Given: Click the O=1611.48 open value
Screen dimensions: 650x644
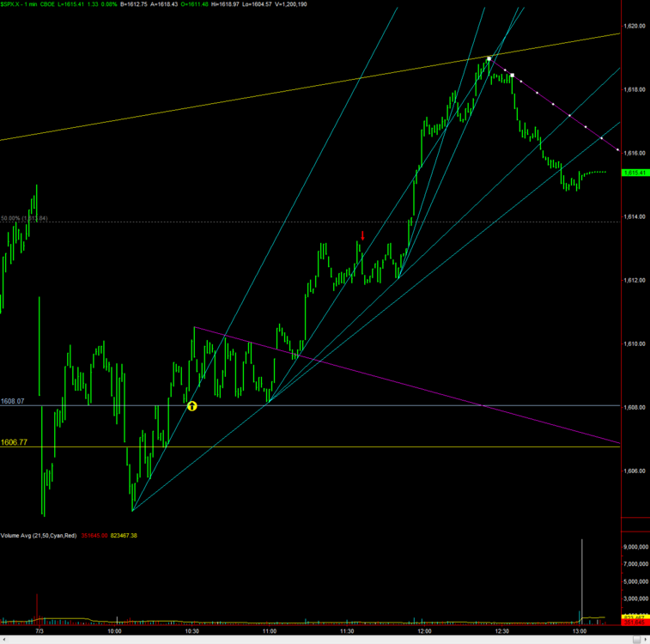Looking at the screenshot, I should [x=194, y=4].
